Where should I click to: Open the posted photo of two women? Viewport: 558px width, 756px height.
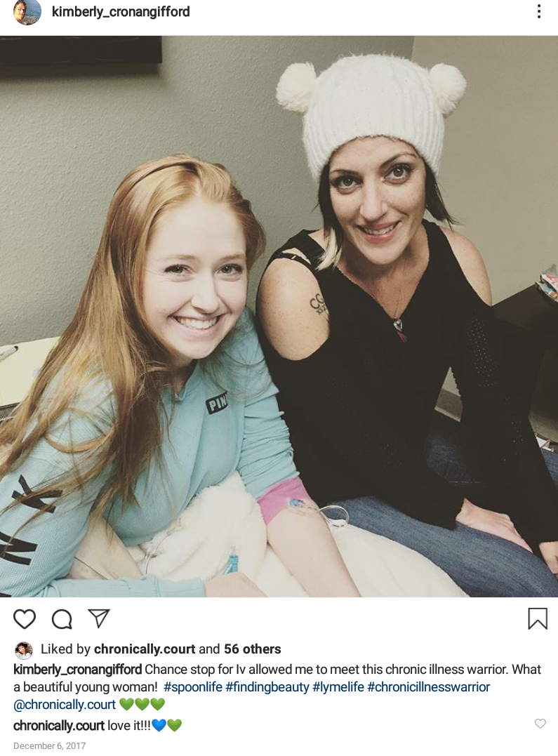[x=279, y=317]
